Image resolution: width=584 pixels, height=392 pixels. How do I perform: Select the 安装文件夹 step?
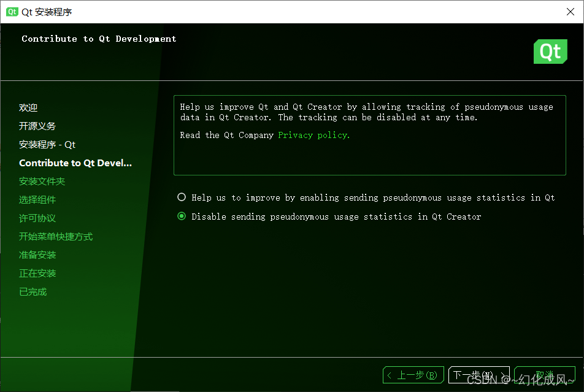42,182
